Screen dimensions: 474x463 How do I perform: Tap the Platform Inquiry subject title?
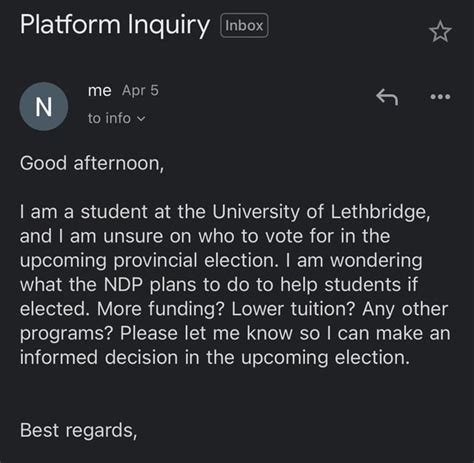pyautogui.click(x=115, y=25)
